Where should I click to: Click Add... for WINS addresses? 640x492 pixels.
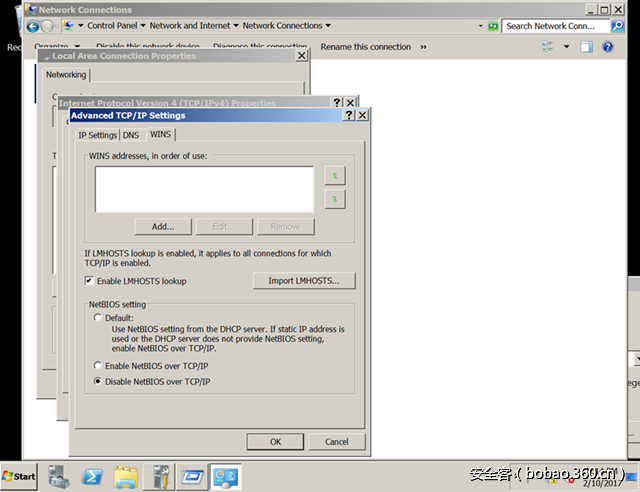pos(163,227)
